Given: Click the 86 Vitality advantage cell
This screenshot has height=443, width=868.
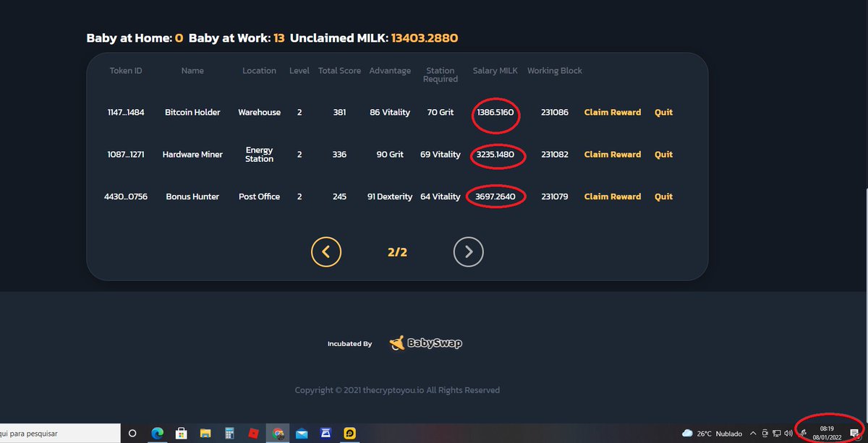Looking at the screenshot, I should 390,112.
